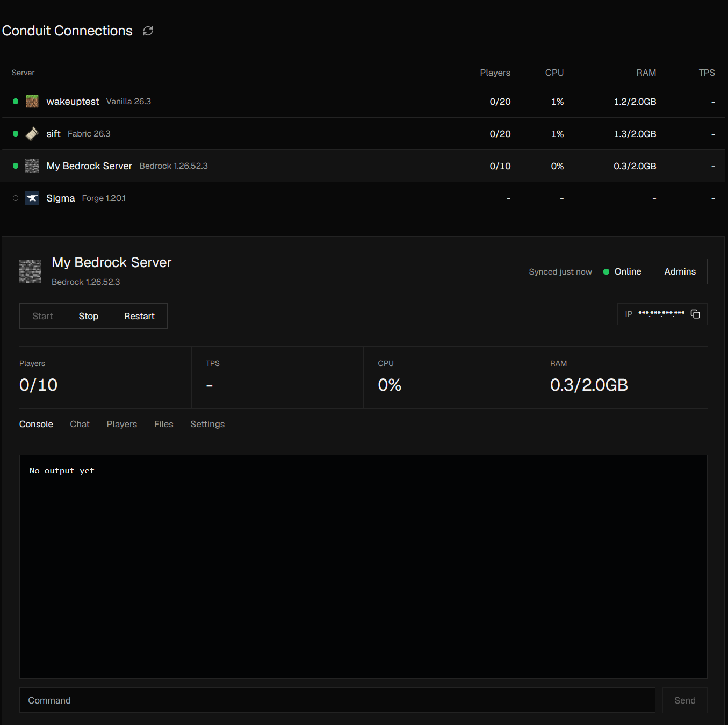Screen dimensions: 728x725
Task: Switch to the Console tab
Action: pyautogui.click(x=36, y=424)
